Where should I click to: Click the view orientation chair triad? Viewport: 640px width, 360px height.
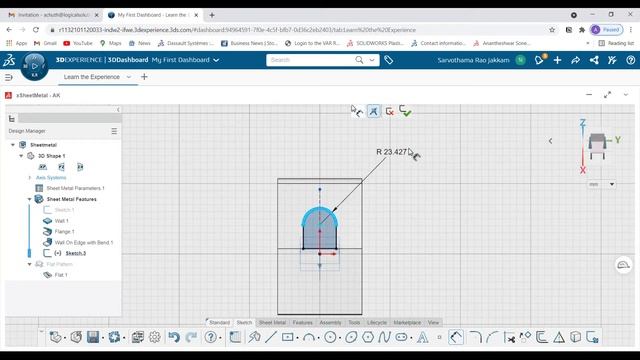[597, 145]
